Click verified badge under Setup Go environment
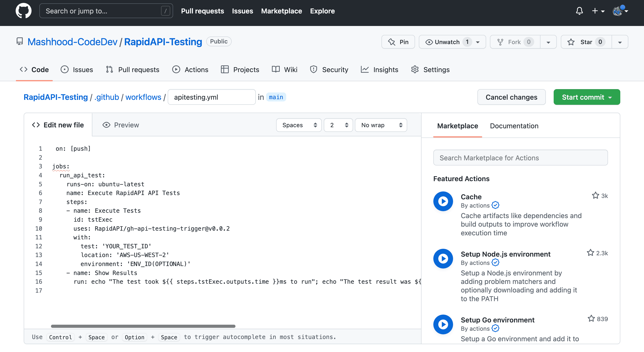This screenshot has height=352, width=644. tap(495, 328)
